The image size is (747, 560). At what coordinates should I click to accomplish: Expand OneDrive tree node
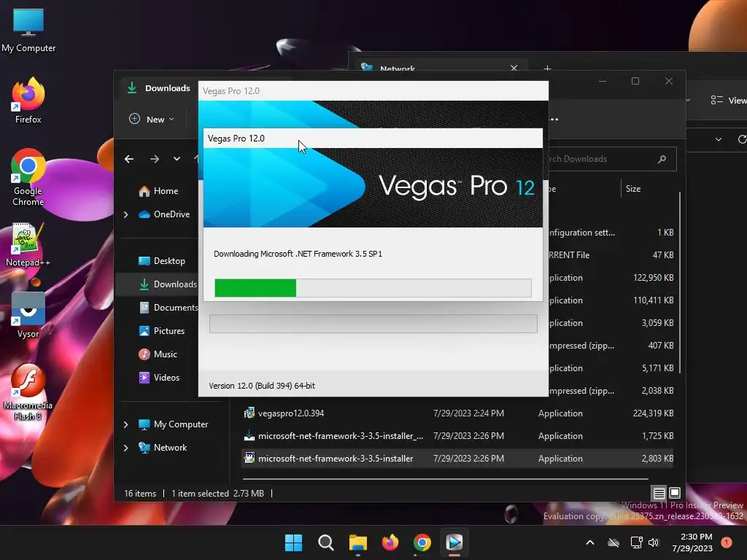tap(125, 215)
